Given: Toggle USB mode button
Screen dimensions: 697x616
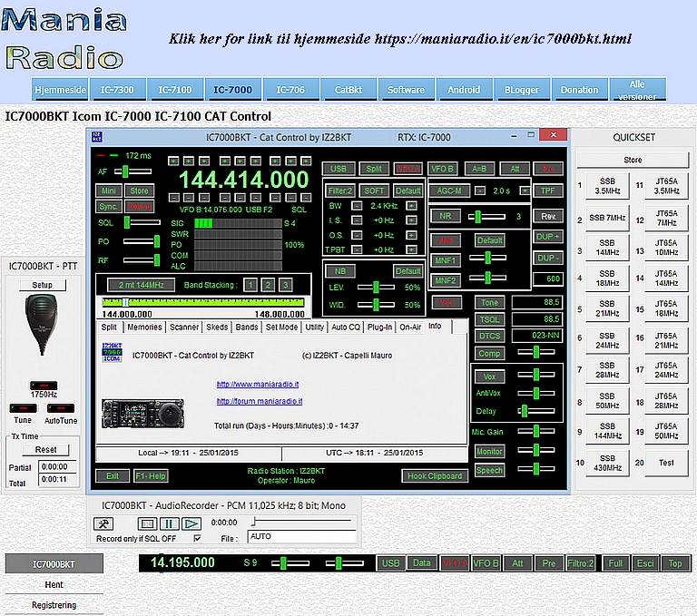Looking at the screenshot, I should pyautogui.click(x=339, y=169).
